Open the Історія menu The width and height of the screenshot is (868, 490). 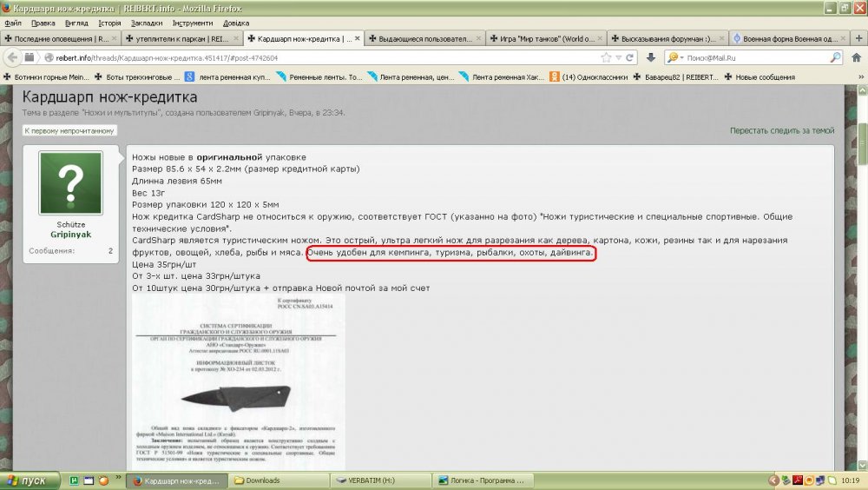point(109,23)
